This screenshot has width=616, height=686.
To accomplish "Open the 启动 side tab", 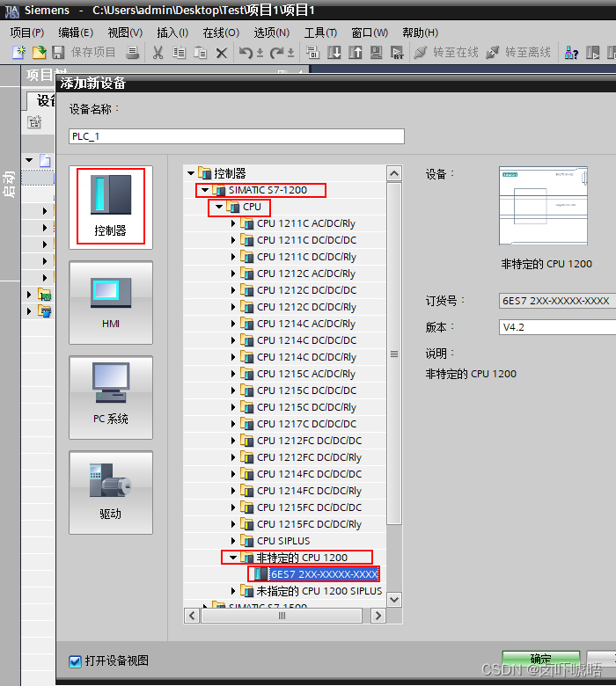I will click(x=10, y=184).
